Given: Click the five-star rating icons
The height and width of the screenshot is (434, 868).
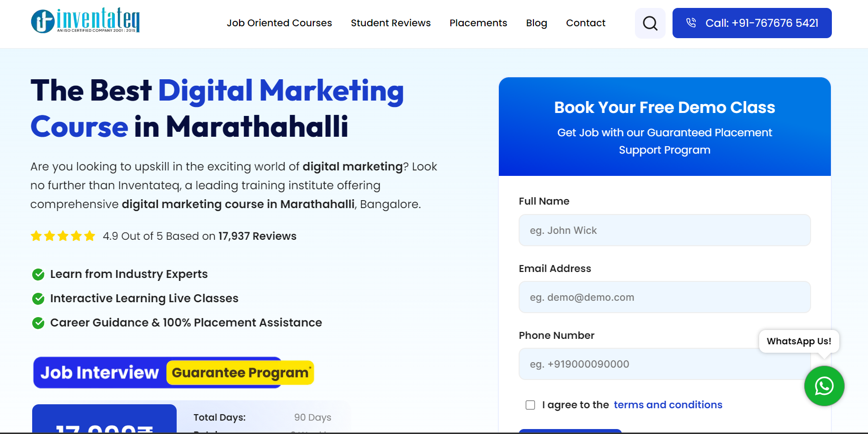Looking at the screenshot, I should click(x=63, y=236).
